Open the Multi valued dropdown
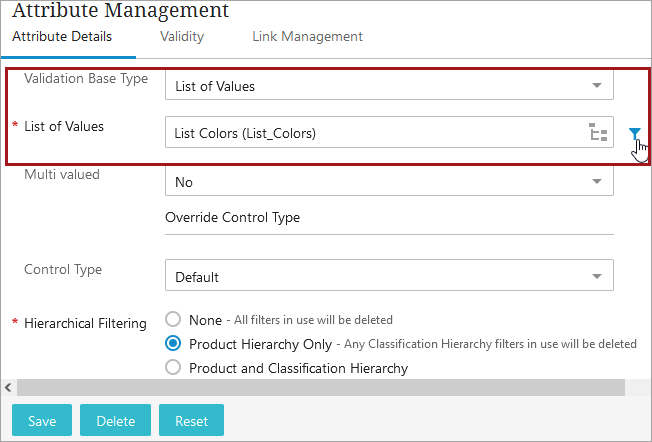 click(389, 181)
